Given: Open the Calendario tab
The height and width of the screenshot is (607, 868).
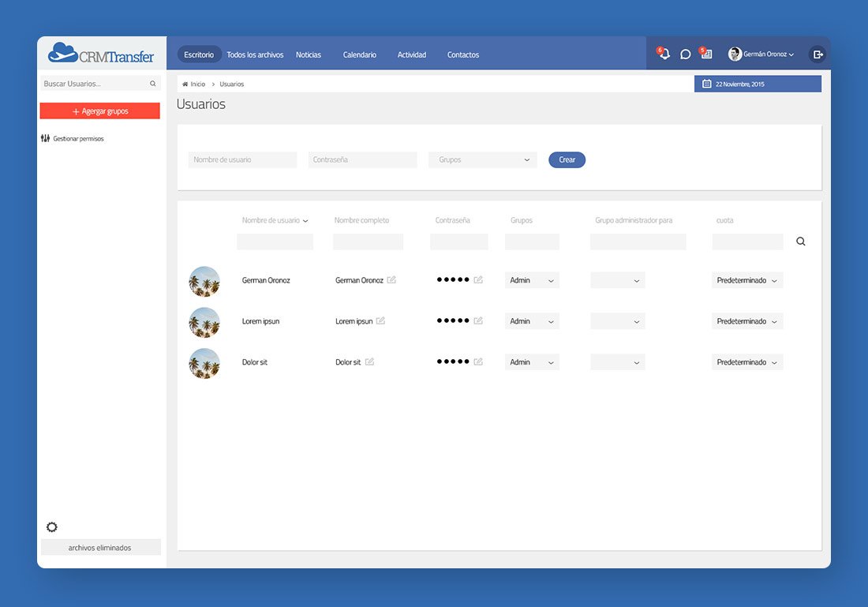Looking at the screenshot, I should coord(359,54).
